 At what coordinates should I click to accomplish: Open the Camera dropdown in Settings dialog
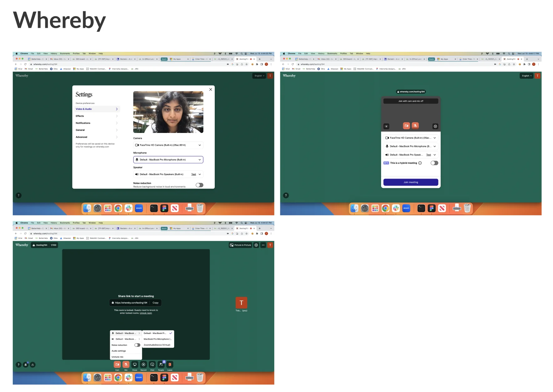[x=168, y=145]
